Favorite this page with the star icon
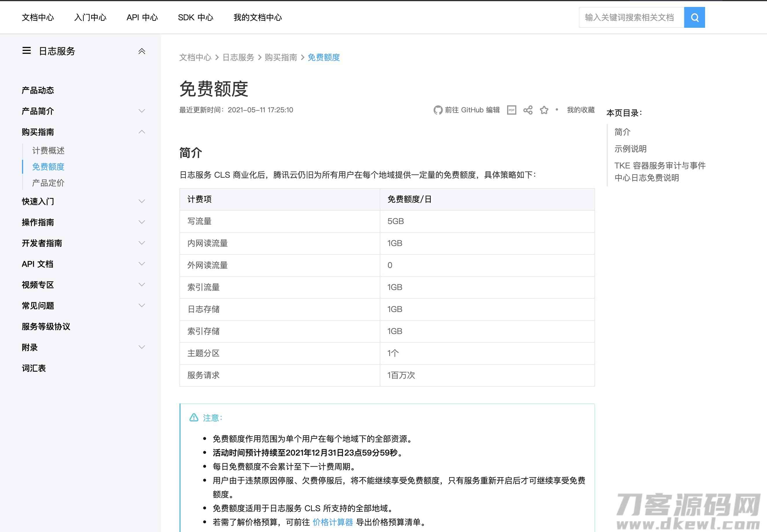Screen dimensions: 767x532 click(544, 110)
